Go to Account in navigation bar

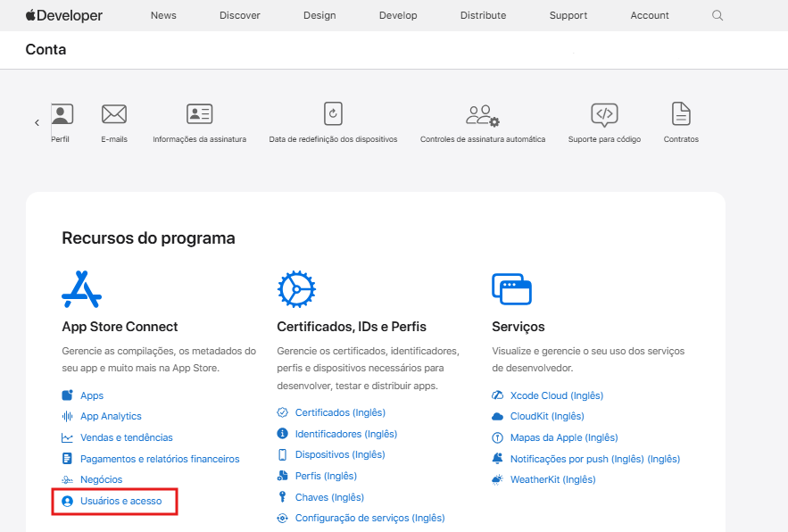pyautogui.click(x=649, y=15)
